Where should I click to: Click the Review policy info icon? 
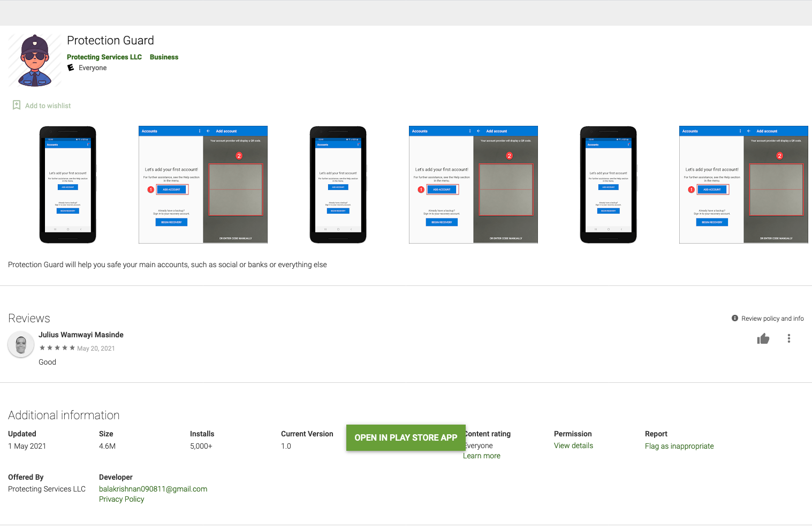click(x=735, y=318)
